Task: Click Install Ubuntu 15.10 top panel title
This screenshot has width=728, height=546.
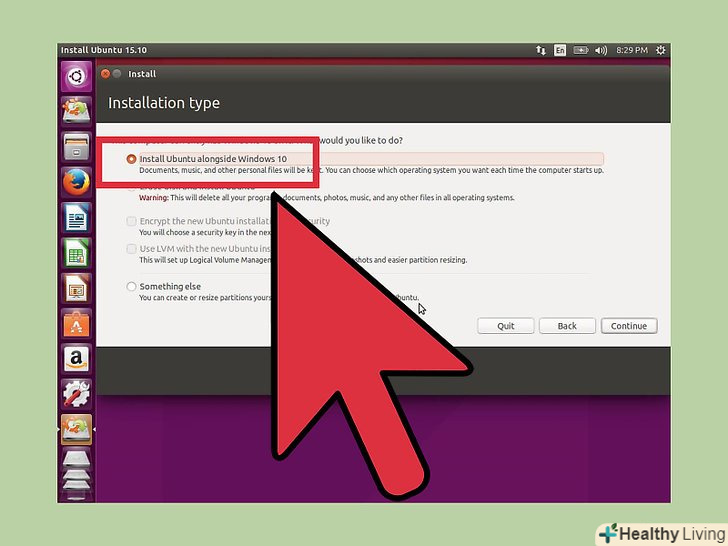Action: (x=104, y=50)
